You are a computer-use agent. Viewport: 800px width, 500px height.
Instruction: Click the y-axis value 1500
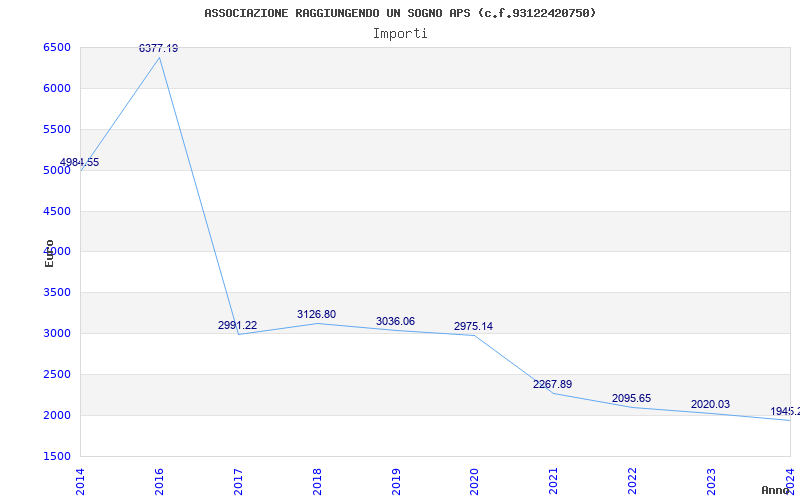coord(57,456)
